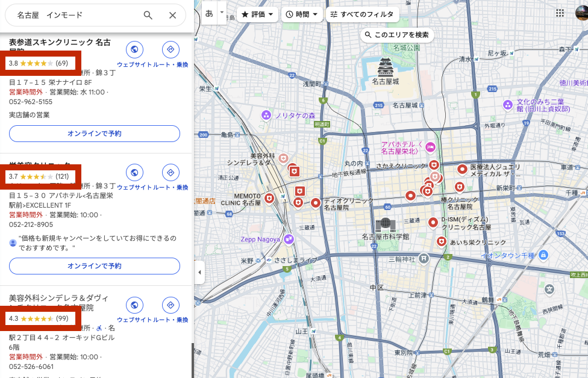Screen dimensions: 588x378
Task: Click the 3.7 star rating with 121 reviews
Action: pos(39,176)
